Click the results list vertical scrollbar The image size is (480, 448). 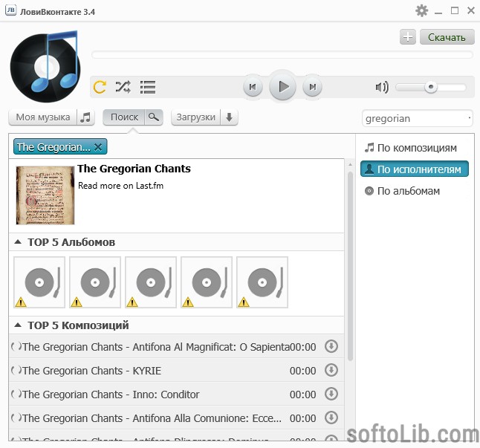[x=350, y=266]
